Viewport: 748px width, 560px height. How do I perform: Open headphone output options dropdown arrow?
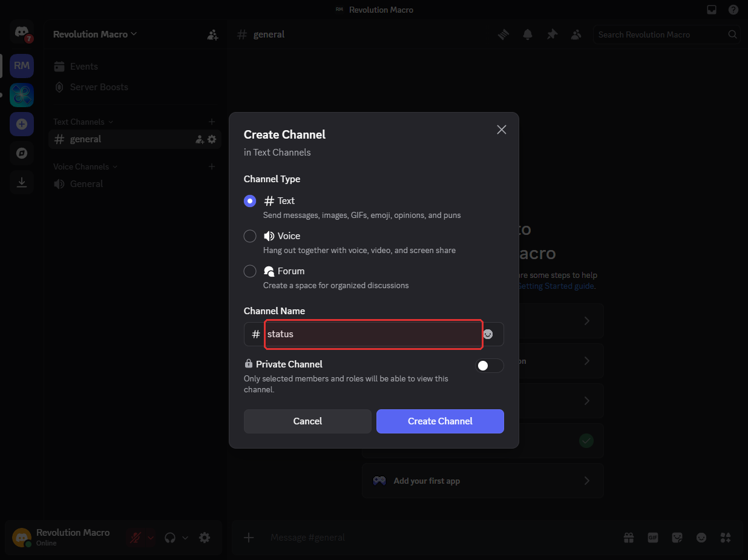pyautogui.click(x=185, y=538)
